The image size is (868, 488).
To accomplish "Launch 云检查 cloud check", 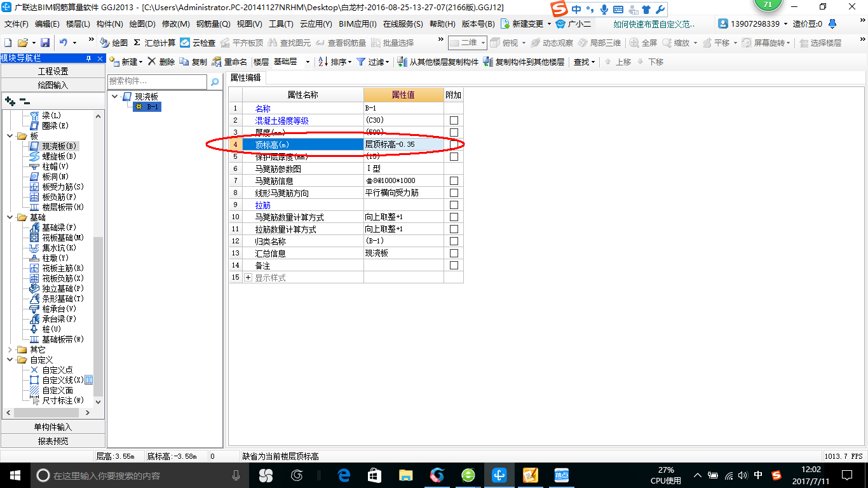I will [x=198, y=43].
